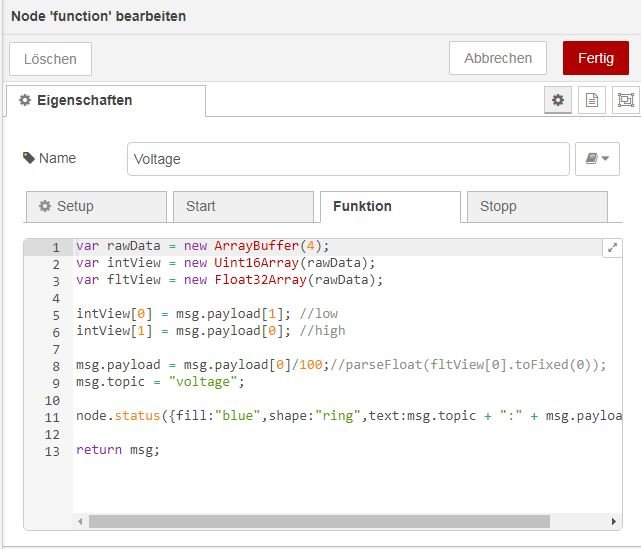This screenshot has height=549, width=641.
Task: Select the Funktion tab
Action: [390, 206]
